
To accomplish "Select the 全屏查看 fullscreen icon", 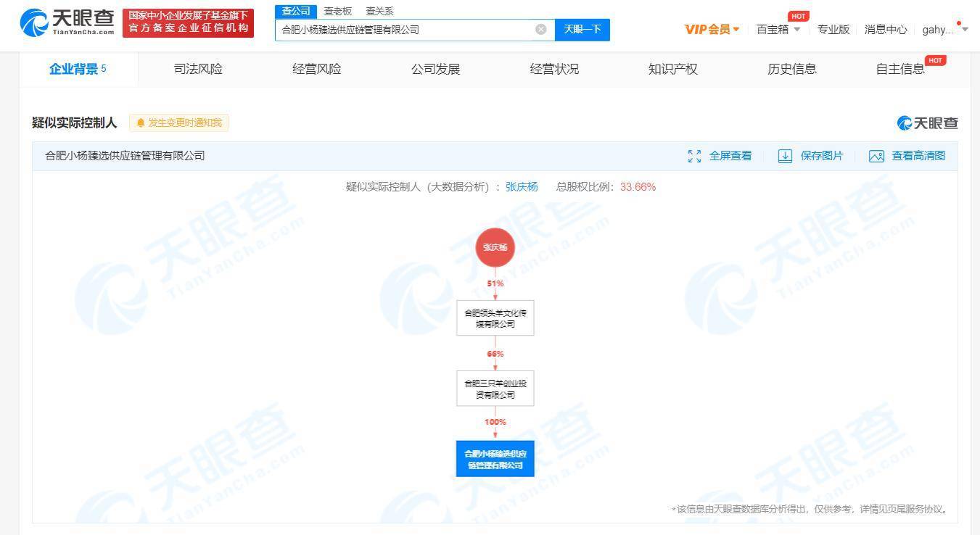I will tap(694, 155).
